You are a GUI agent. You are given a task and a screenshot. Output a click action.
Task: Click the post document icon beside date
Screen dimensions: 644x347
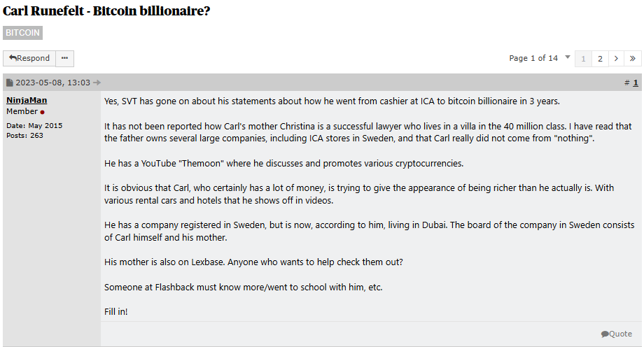[10, 83]
